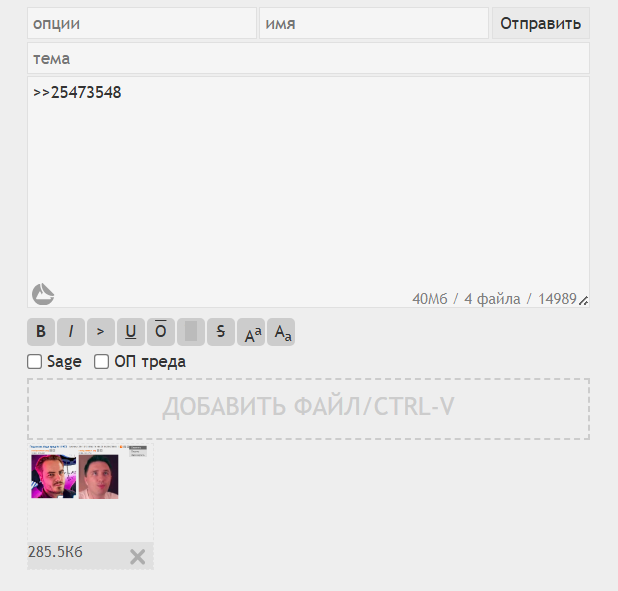Image resolution: width=618 pixels, height=591 pixels.
Task: Apply spoiler formatting with the gray block button
Action: point(191,332)
